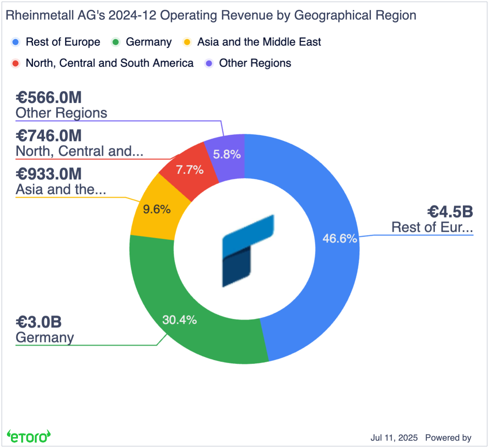Click the purple Other Regions legend dot
Viewport: 489px width, 448px height.
point(209,63)
